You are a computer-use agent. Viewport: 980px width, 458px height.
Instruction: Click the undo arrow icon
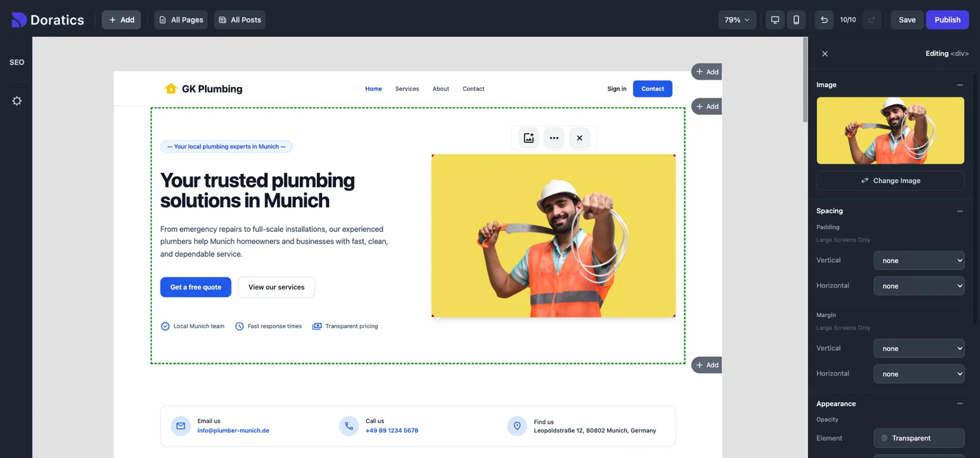[824, 20]
